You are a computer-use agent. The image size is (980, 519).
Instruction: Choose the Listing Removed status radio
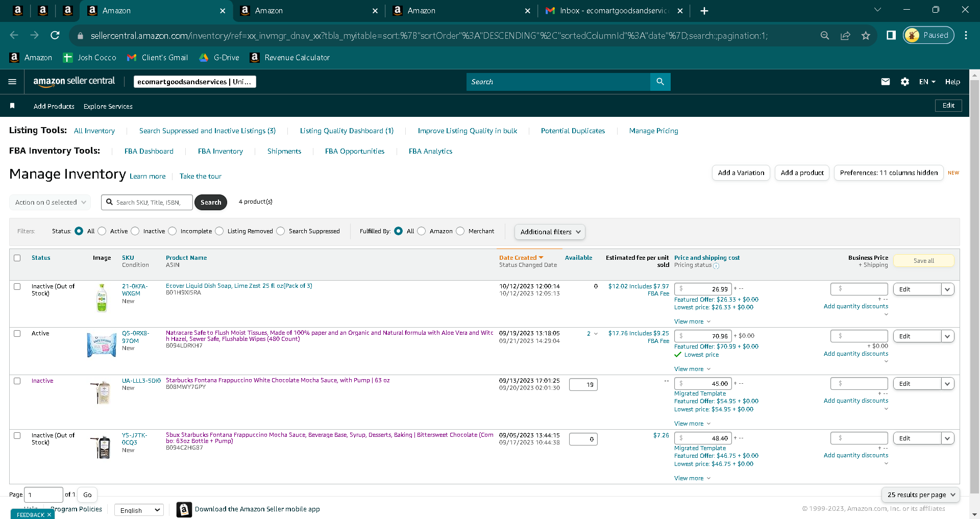(x=219, y=231)
